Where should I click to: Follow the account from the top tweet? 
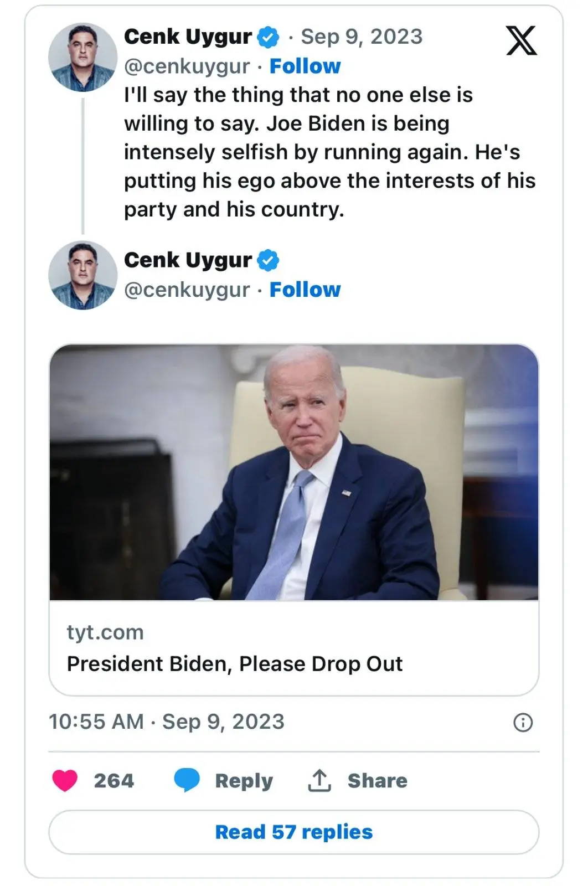[x=305, y=66]
